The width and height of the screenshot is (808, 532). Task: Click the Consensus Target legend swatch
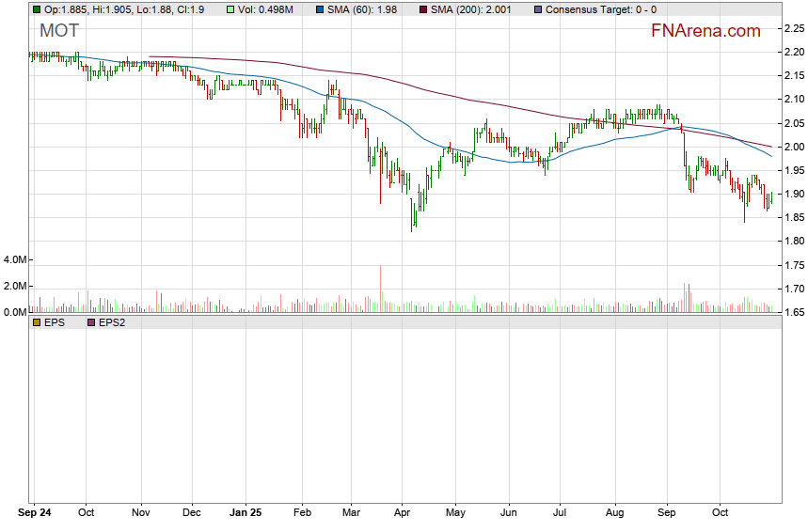pos(537,9)
